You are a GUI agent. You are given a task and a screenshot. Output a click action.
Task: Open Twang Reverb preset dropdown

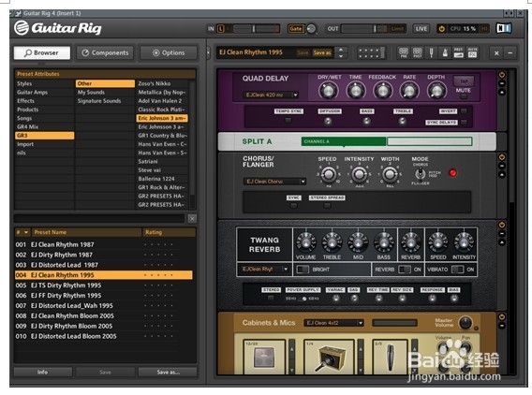coord(264,270)
